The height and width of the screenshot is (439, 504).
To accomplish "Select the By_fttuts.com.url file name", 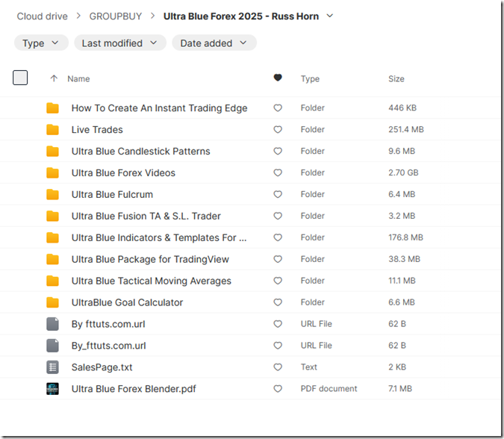I will [x=109, y=346].
